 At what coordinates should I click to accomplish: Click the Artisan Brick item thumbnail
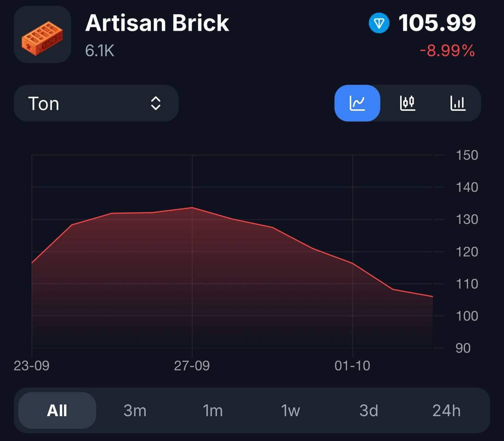click(x=43, y=35)
